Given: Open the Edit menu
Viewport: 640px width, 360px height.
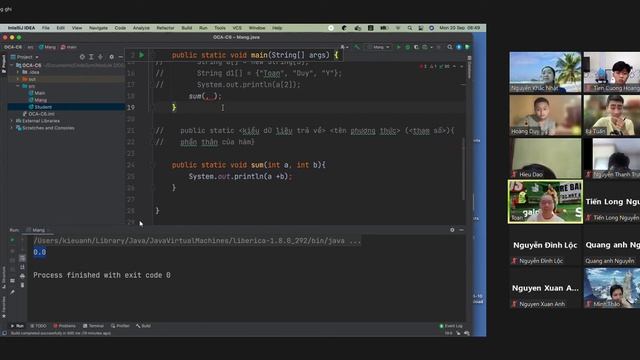Looking at the screenshot, I should tap(60, 28).
